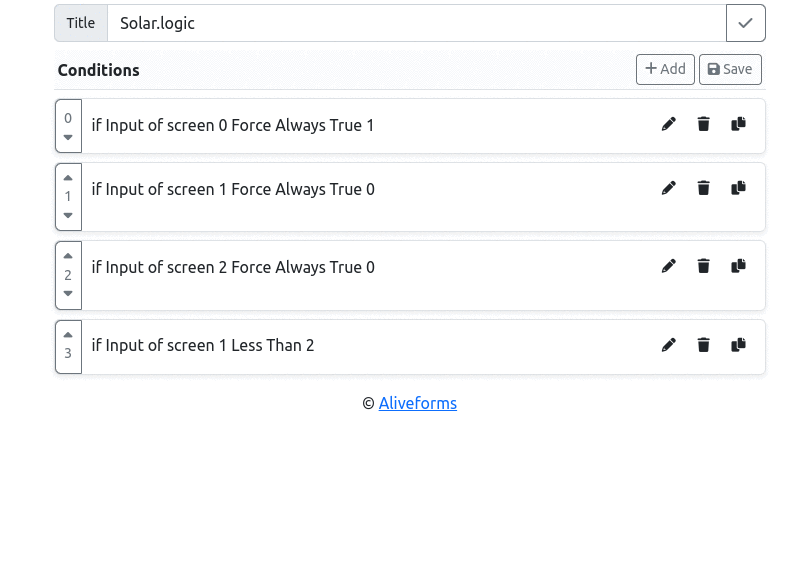The height and width of the screenshot is (566, 808).
Task: Delete the screen 0 condition with trash icon
Action: tap(703, 124)
